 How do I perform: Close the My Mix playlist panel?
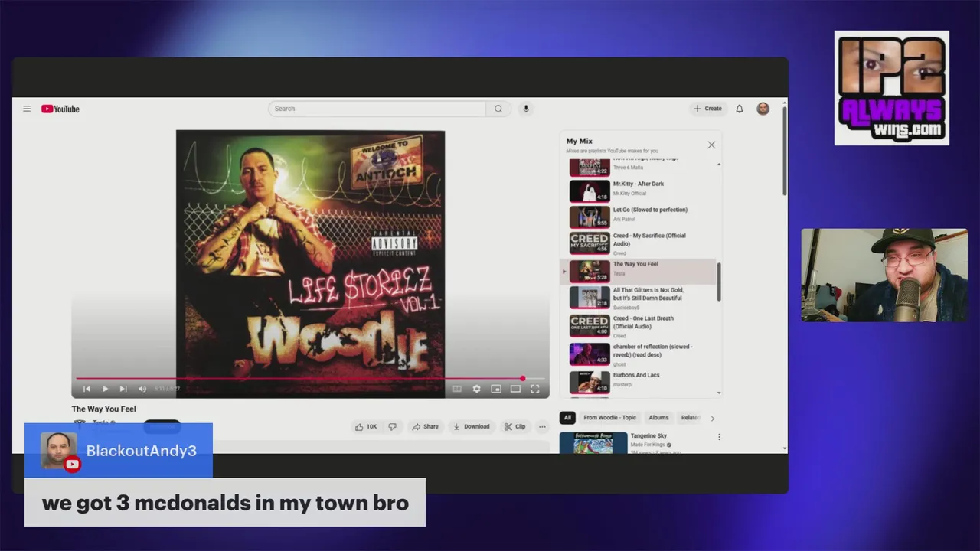tap(711, 145)
